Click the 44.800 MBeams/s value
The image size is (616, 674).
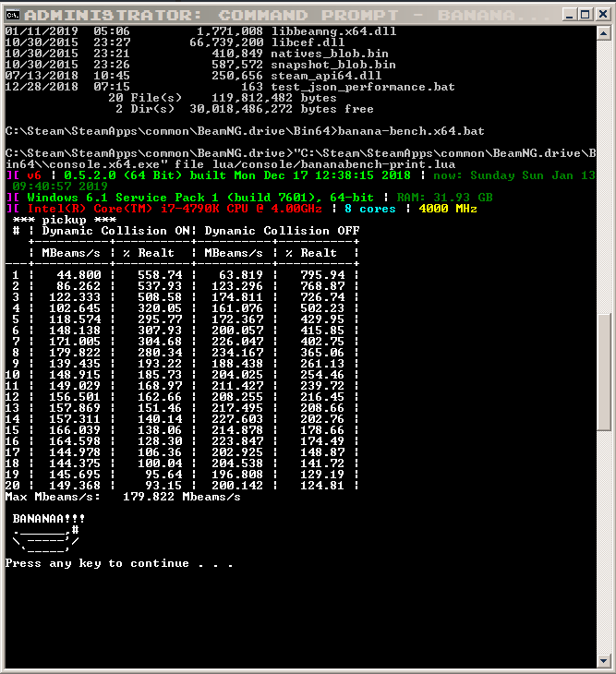(79, 275)
